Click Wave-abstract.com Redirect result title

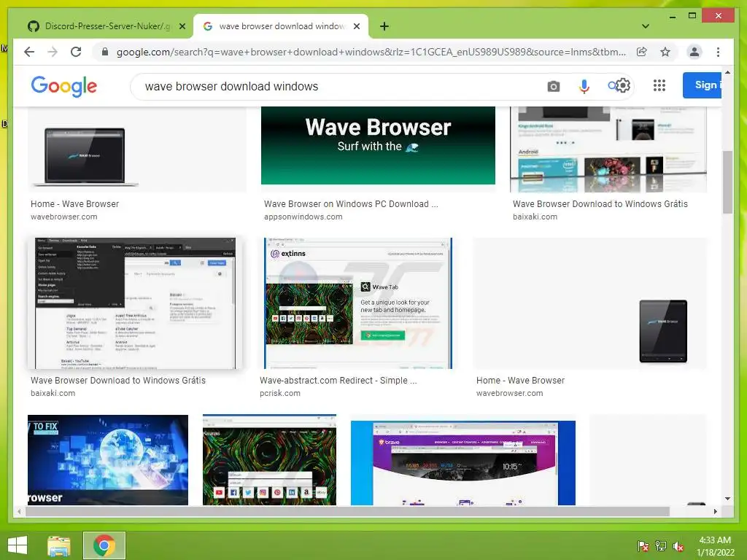[x=338, y=381]
